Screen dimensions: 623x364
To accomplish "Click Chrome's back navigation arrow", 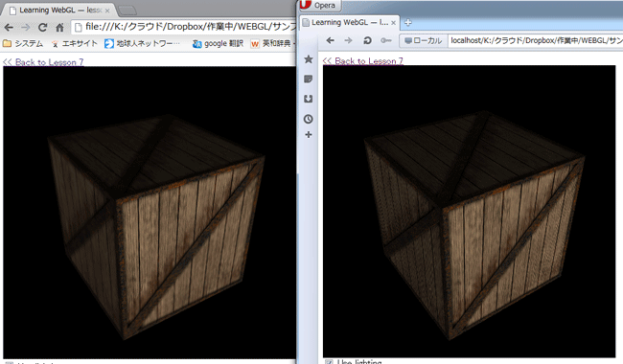I will [9, 28].
